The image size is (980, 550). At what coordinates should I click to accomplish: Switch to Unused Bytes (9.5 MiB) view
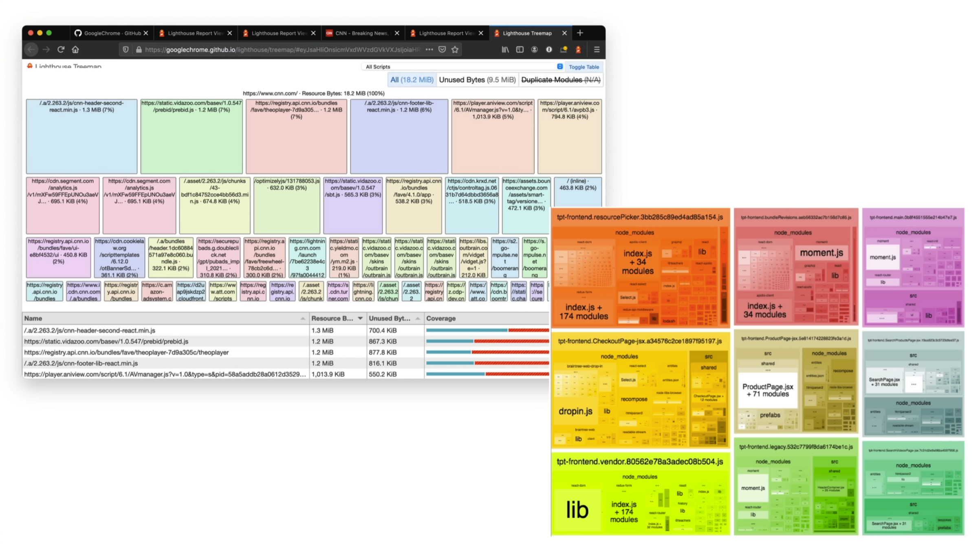[x=477, y=80]
